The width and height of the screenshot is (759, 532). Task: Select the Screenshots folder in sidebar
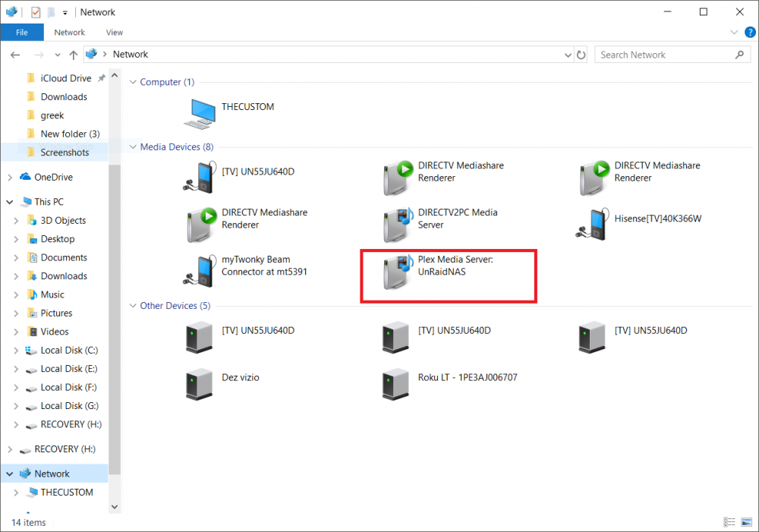click(x=65, y=153)
